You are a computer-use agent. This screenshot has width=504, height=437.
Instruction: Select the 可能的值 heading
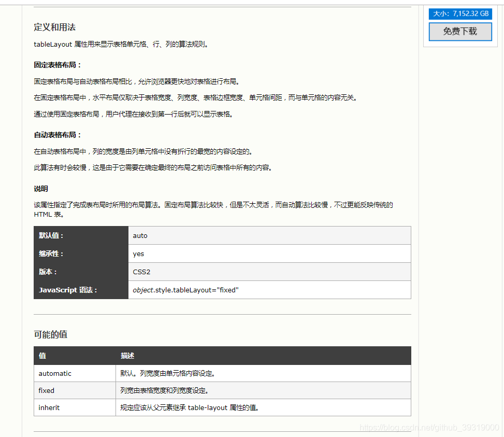coord(50,334)
